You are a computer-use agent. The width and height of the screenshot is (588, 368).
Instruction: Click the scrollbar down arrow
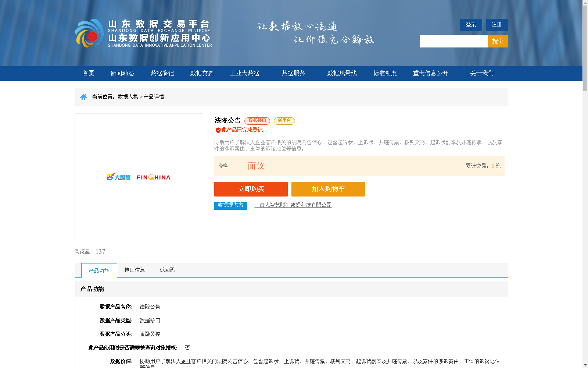tap(585, 365)
